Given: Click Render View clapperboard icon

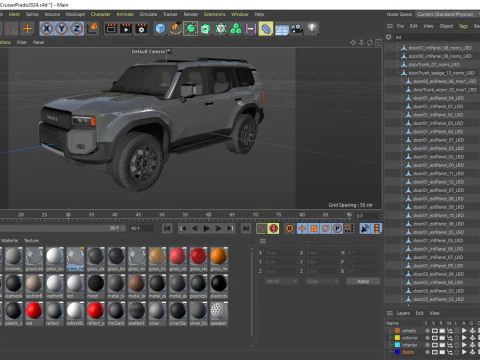Looking at the screenshot, I should (111, 29).
